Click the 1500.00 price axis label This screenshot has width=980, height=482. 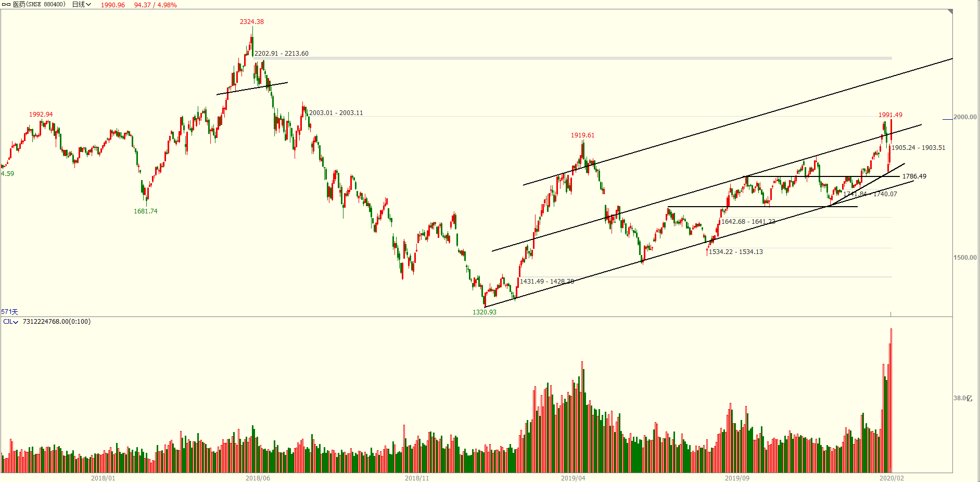click(965, 258)
